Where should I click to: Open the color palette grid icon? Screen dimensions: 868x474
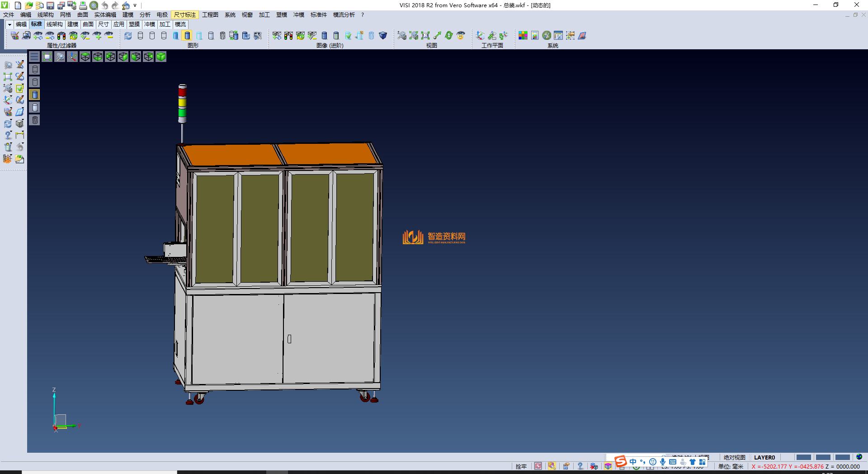point(523,36)
